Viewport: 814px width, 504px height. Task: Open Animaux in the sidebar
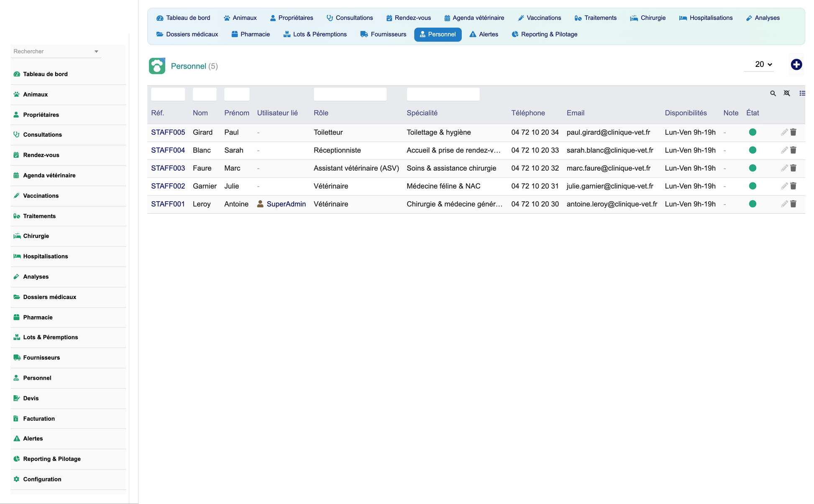click(35, 95)
